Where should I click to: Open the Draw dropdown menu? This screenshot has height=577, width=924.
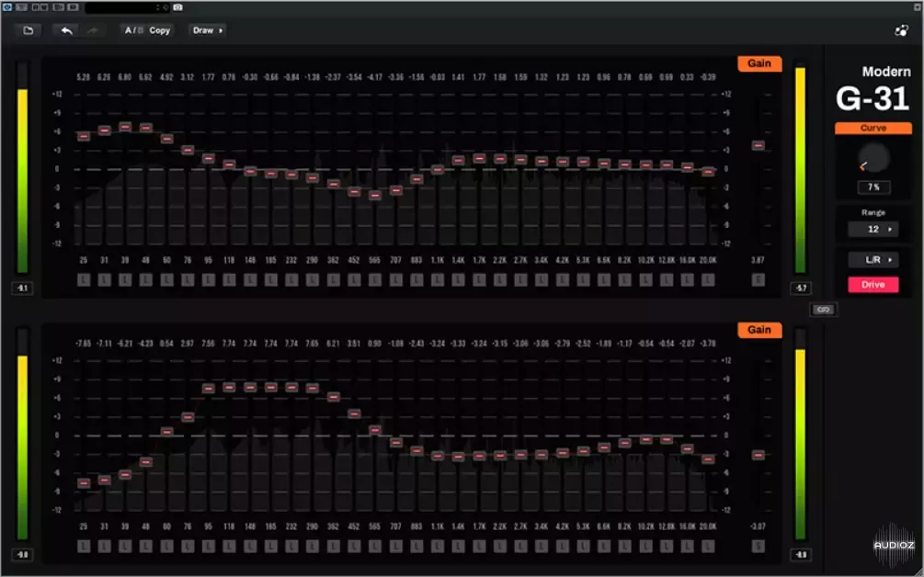coord(208,30)
